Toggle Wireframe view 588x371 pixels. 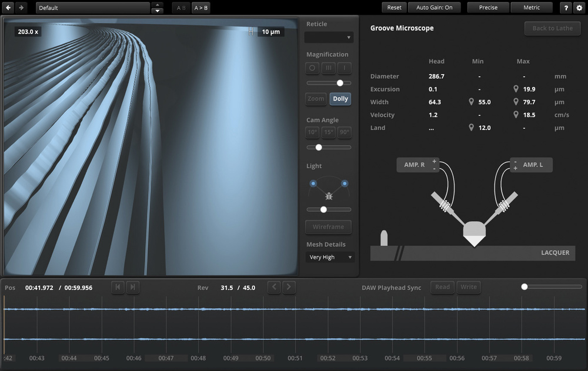328,227
